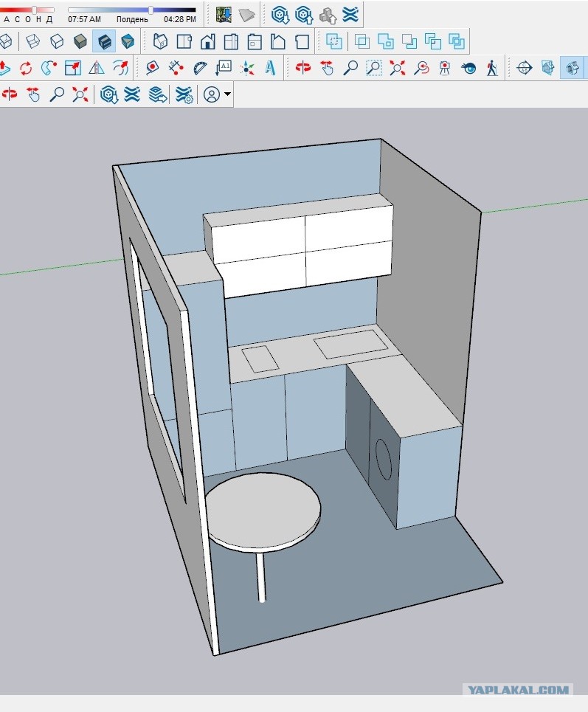Toggle display of section cuts
Image resolution: width=588 pixels, height=712 pixels.
point(572,68)
